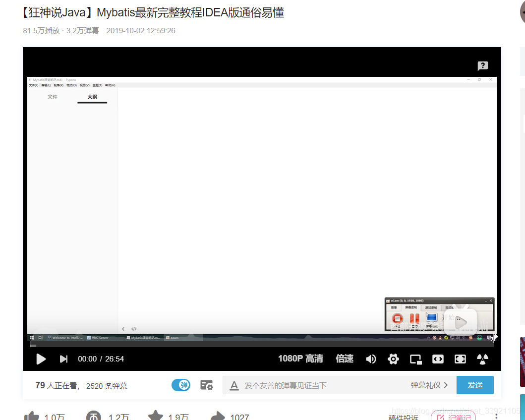Screen dimensions: 525x420
Task: Share the video with the arrow icon
Action: point(218,416)
